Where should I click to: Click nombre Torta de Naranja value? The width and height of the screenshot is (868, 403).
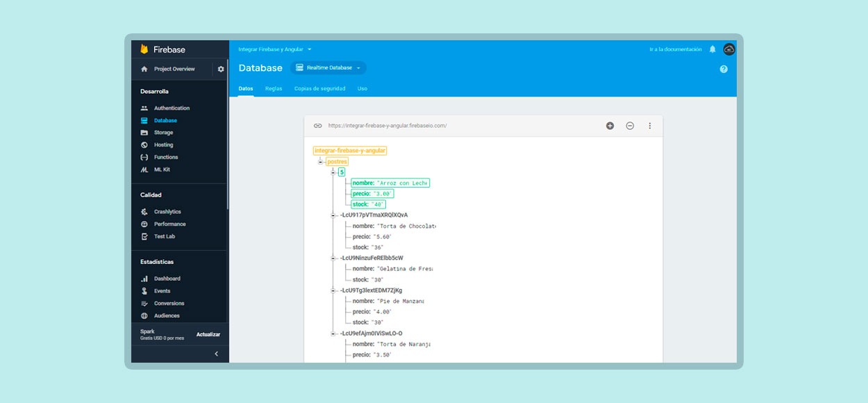(403, 344)
